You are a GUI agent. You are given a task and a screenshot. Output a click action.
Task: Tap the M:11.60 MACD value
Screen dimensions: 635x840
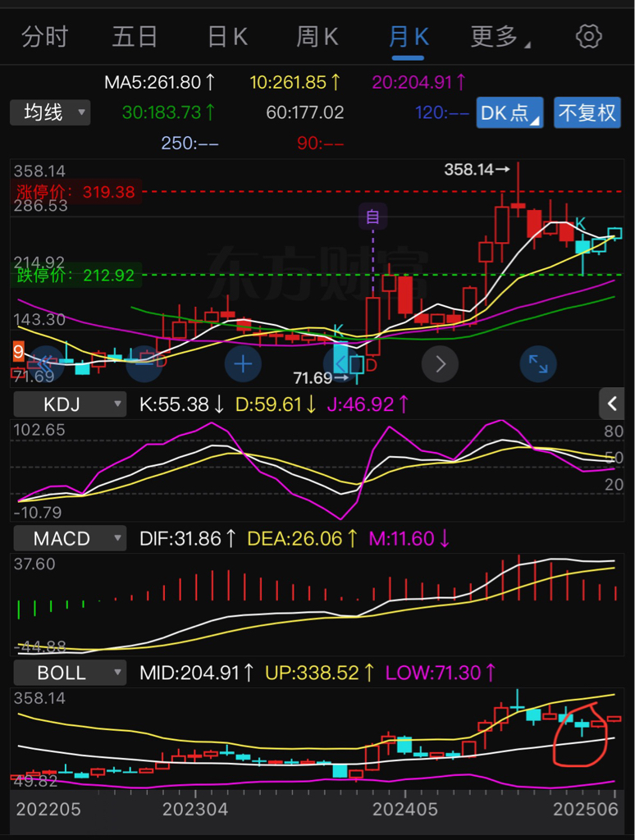tap(409, 538)
